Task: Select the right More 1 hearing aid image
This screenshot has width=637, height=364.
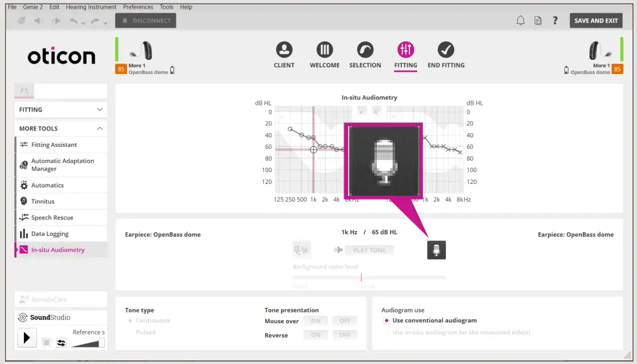Action: point(600,51)
